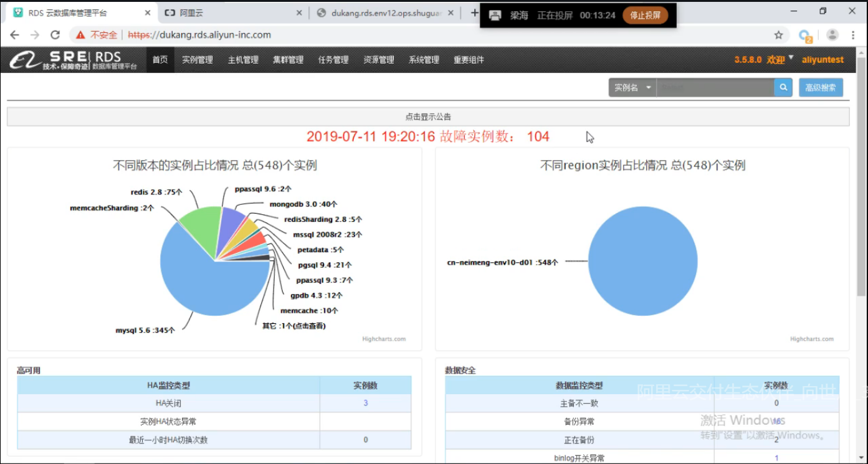Click the browser back arrow

click(15, 35)
